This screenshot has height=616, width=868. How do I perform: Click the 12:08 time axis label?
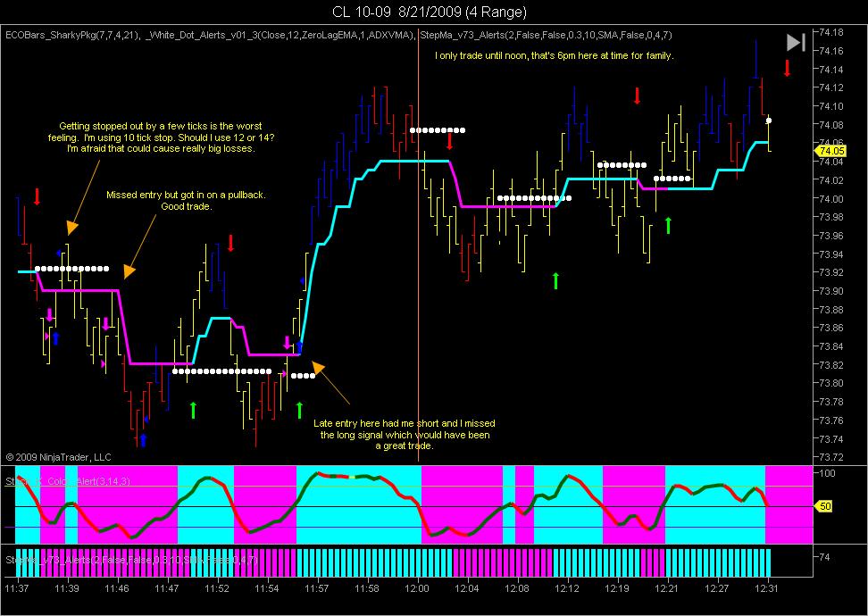pos(518,587)
